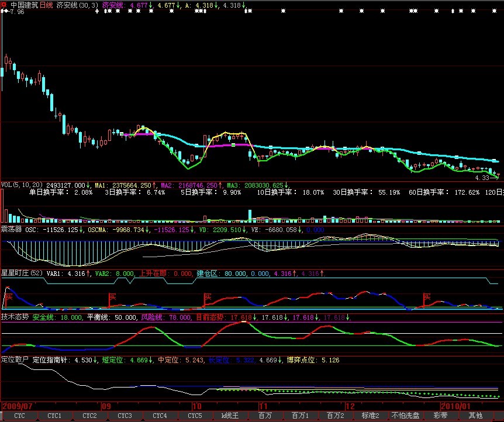Click the 日线 period label
This screenshot has height=422, width=504.
46,5
